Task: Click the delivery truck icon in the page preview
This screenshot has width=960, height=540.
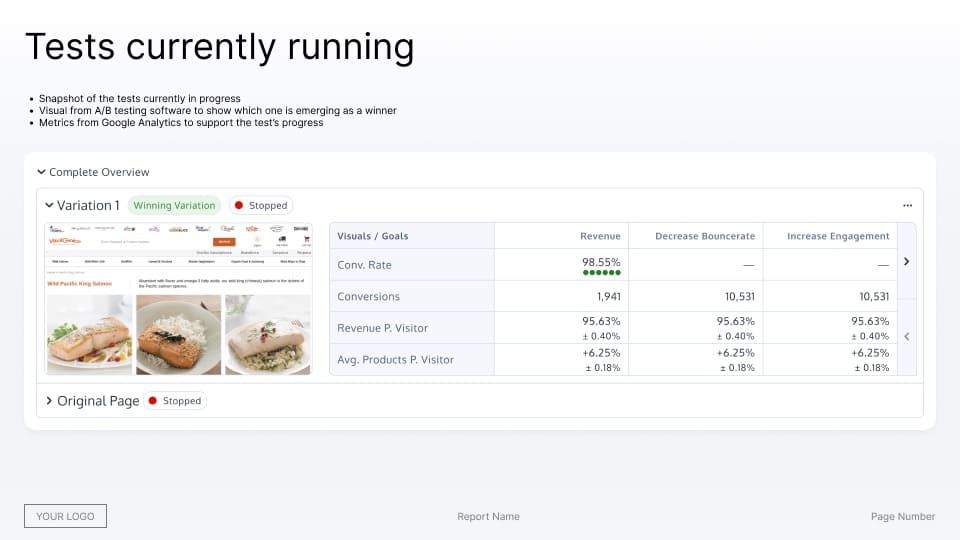Action: pos(281,240)
